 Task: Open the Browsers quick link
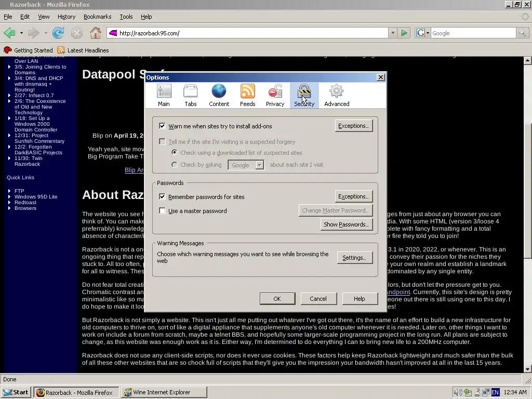tap(25, 208)
